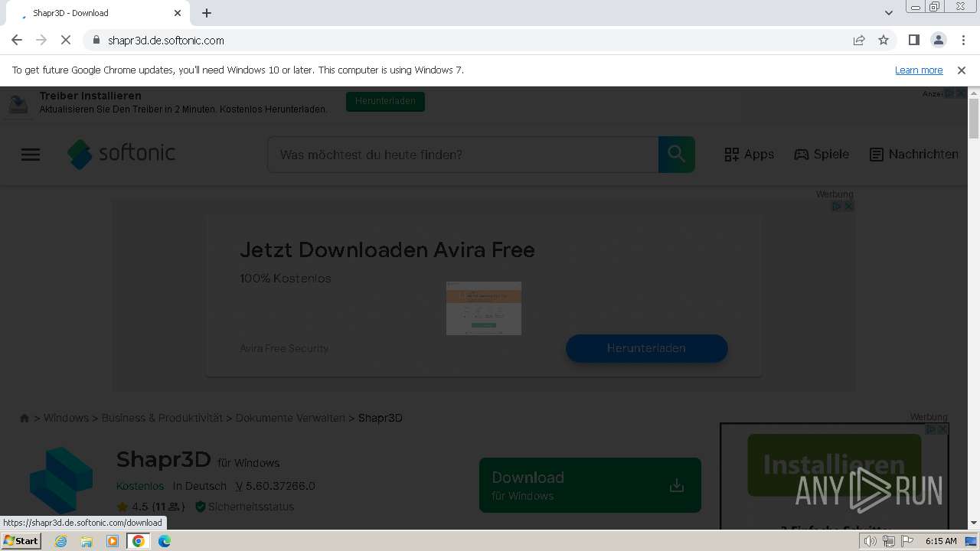Close the Shapr3D - Download tab
This screenshot has height=551, width=980.
point(178,13)
